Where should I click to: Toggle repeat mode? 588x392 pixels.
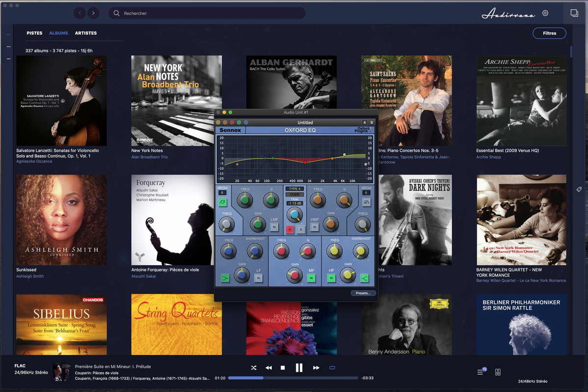click(332, 367)
